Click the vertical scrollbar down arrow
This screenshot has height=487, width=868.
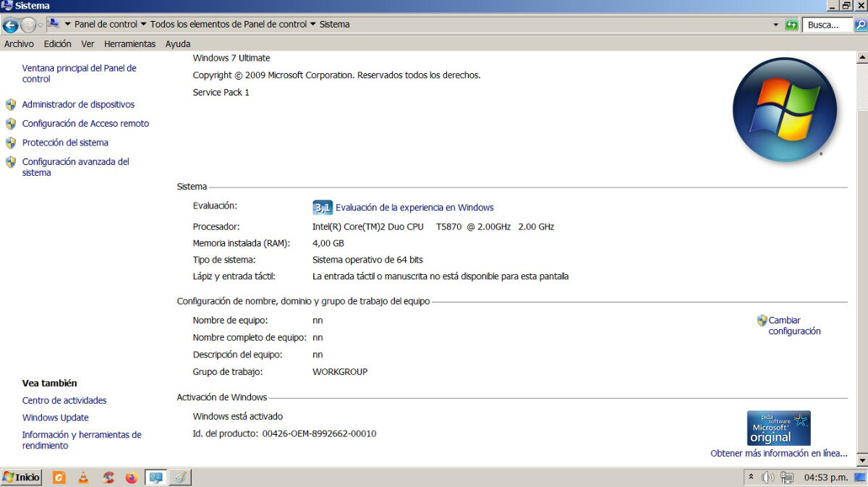point(861,460)
